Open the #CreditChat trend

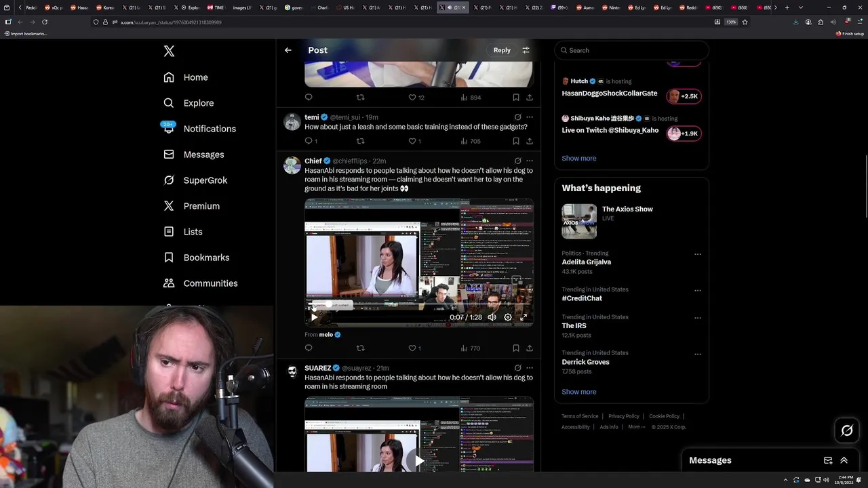click(582, 298)
